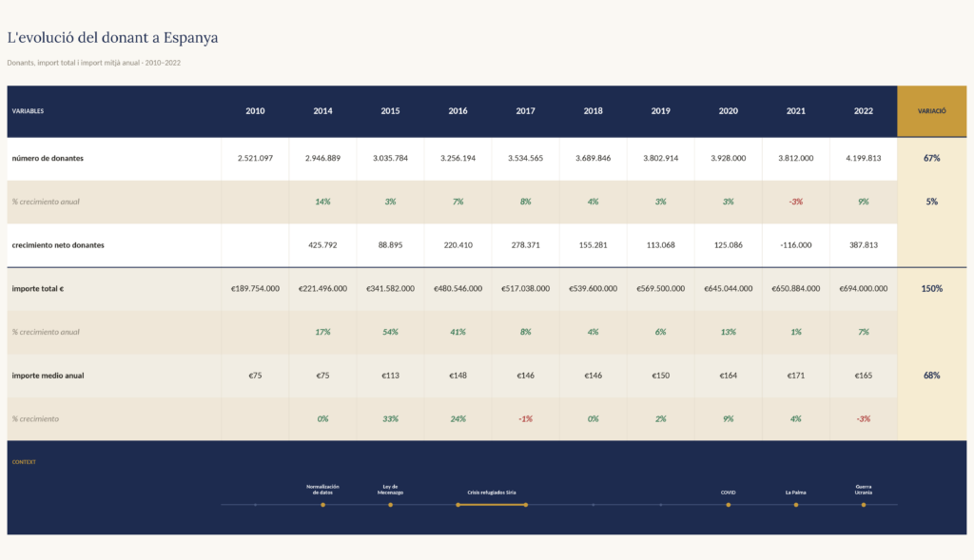974x560 pixels.
Task: Select the importe total € row label
Action: click(37, 289)
